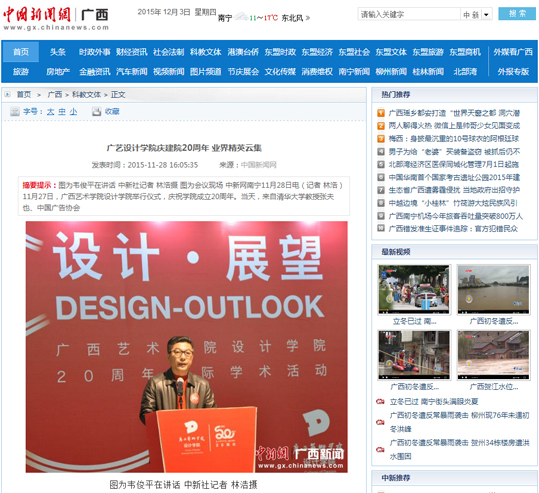This screenshot has height=493, width=539.
Task: Open the 首页 navigation tab
Action: pos(21,52)
